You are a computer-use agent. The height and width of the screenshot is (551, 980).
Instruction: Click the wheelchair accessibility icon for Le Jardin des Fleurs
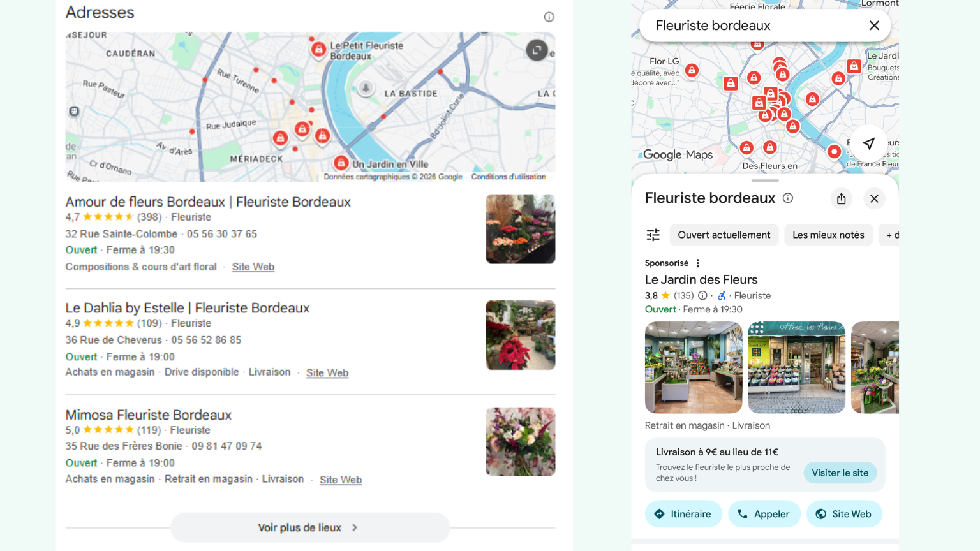click(722, 295)
